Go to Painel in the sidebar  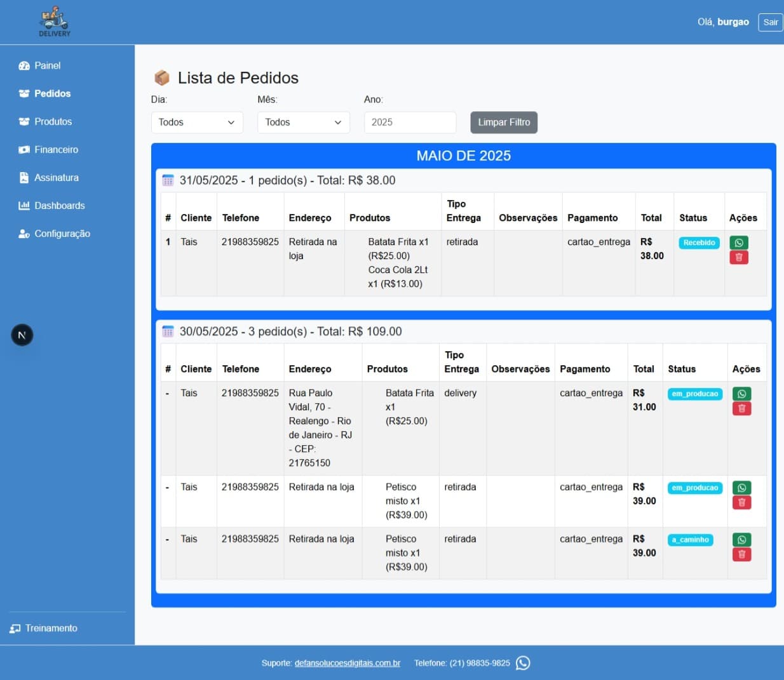click(x=47, y=65)
